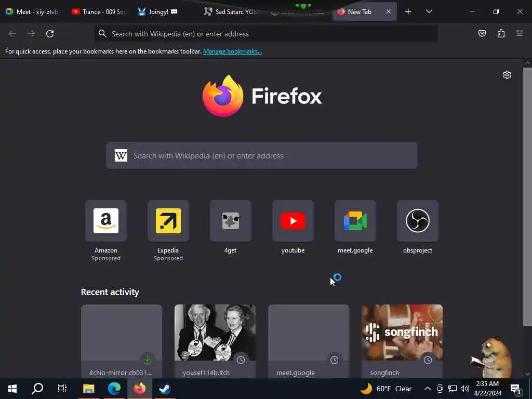Launch Microsoft Edge from the taskbar
Screen dimensions: 532x399
pos(114,389)
